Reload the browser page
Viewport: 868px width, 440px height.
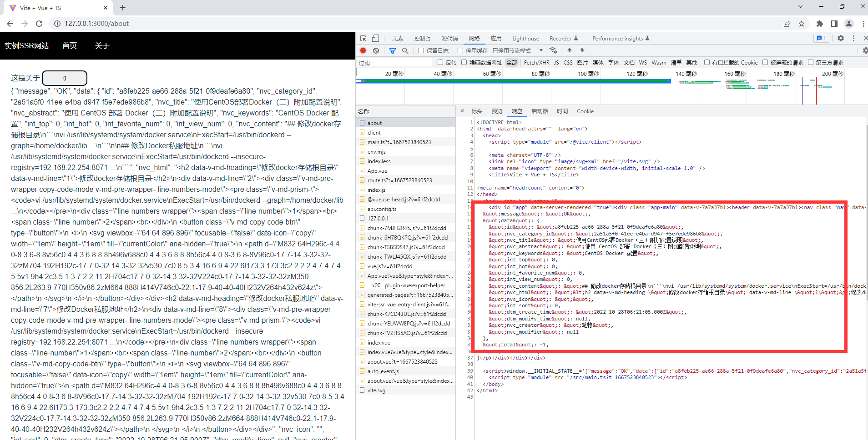pyautogui.click(x=39, y=24)
